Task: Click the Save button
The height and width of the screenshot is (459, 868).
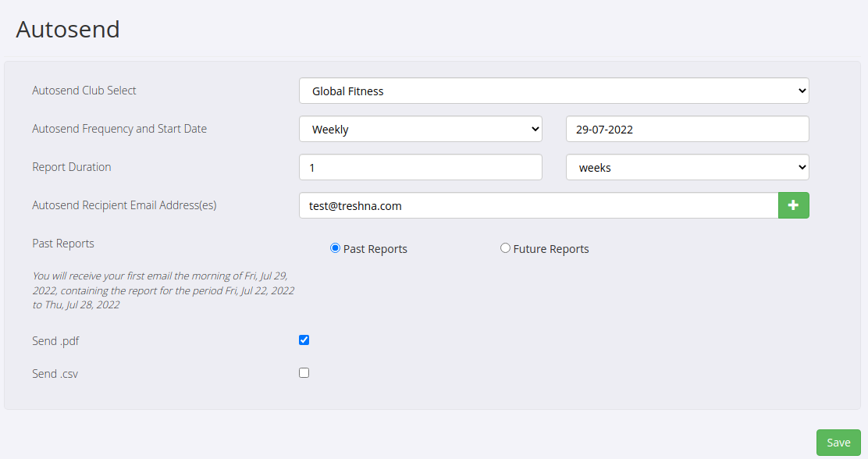Action: 838,443
